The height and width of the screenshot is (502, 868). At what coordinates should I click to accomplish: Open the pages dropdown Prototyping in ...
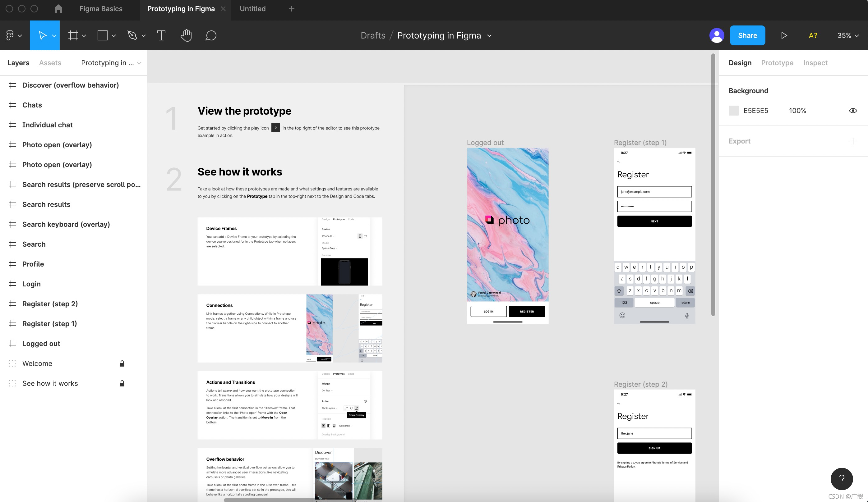111,63
